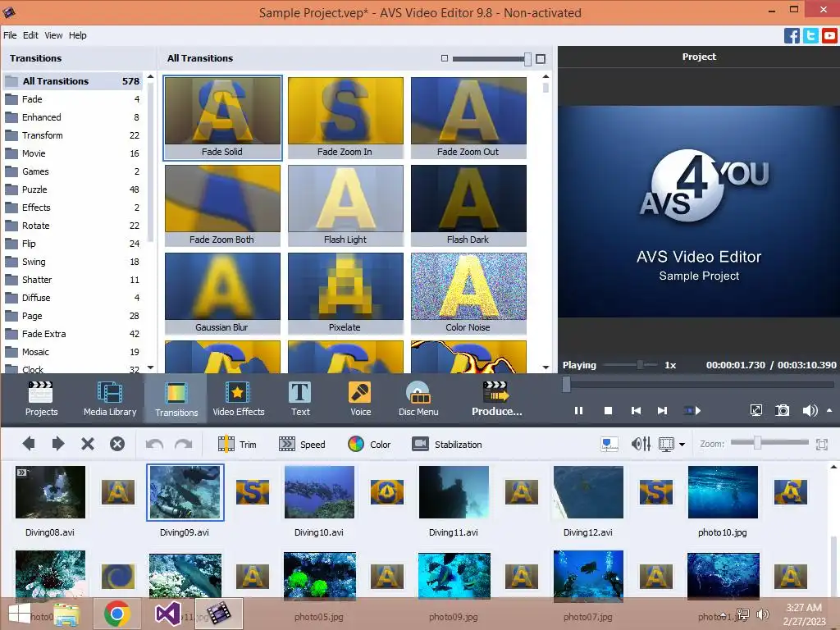Open the storyboard view dropdown arrow
Viewport: 840px width, 630px height.
coord(682,444)
